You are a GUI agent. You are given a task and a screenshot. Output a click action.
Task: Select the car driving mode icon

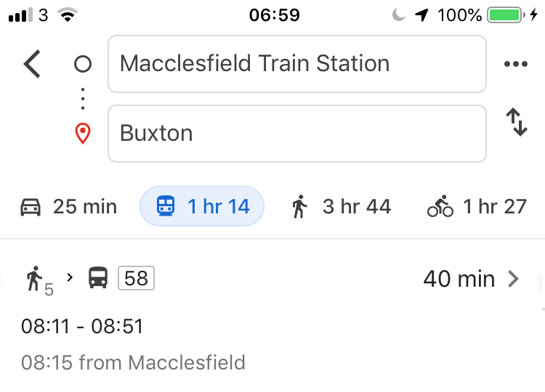[31, 207]
